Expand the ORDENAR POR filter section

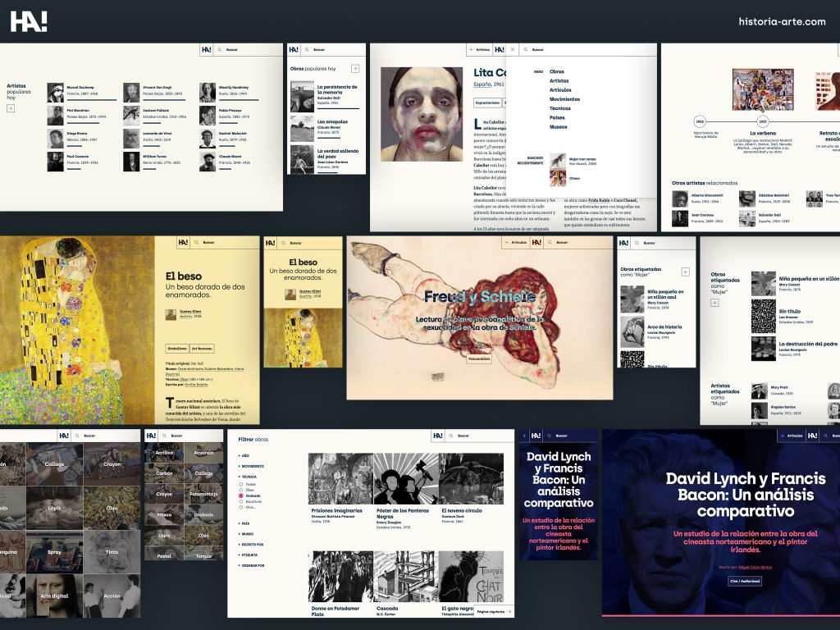(x=251, y=565)
